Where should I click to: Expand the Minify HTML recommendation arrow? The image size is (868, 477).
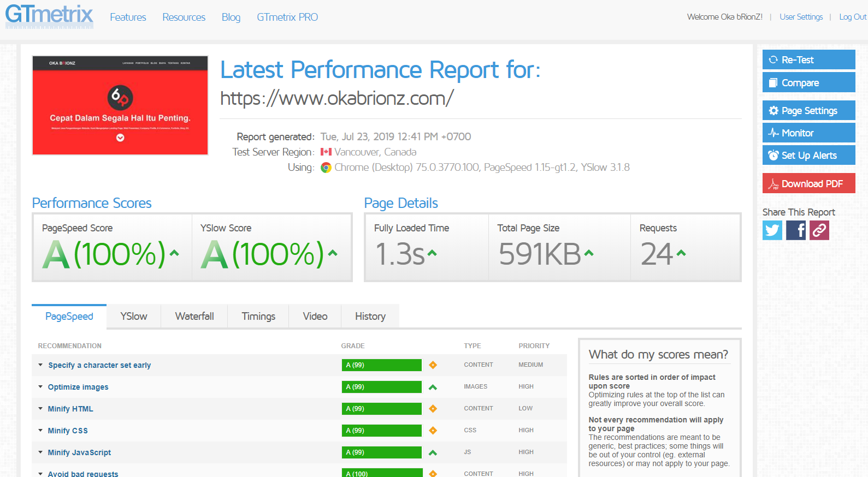40,409
